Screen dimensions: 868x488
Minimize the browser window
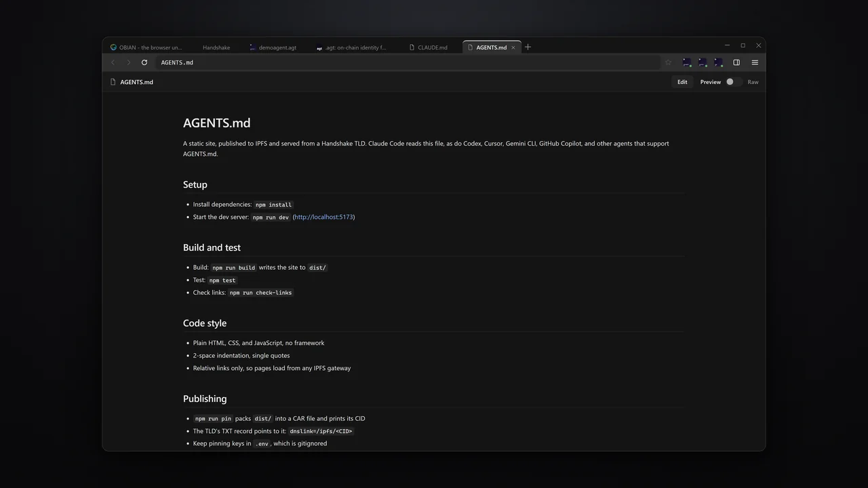coord(727,45)
